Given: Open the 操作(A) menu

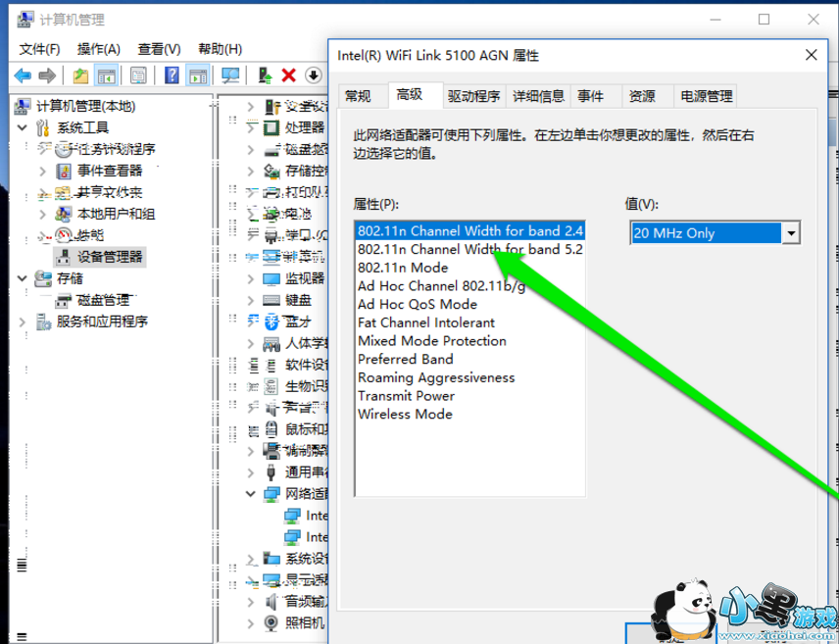Looking at the screenshot, I should click(98, 49).
